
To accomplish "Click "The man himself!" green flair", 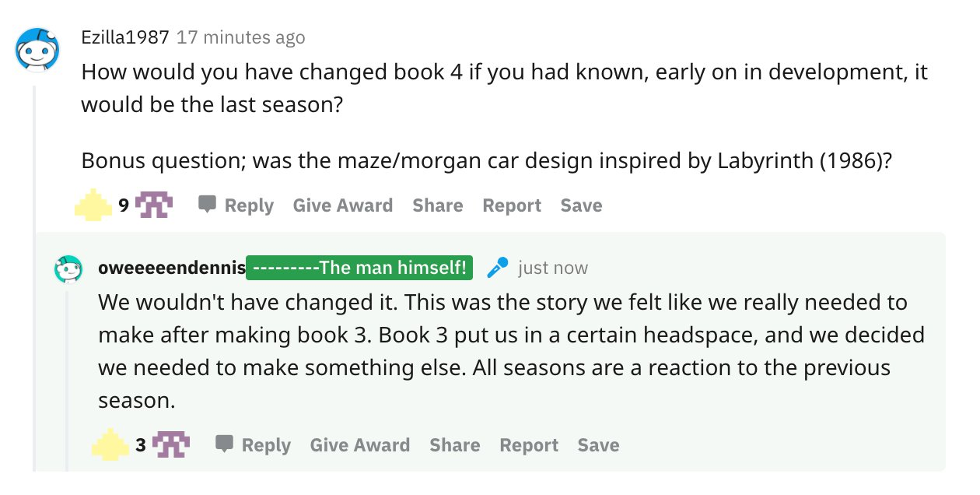I will [x=359, y=269].
